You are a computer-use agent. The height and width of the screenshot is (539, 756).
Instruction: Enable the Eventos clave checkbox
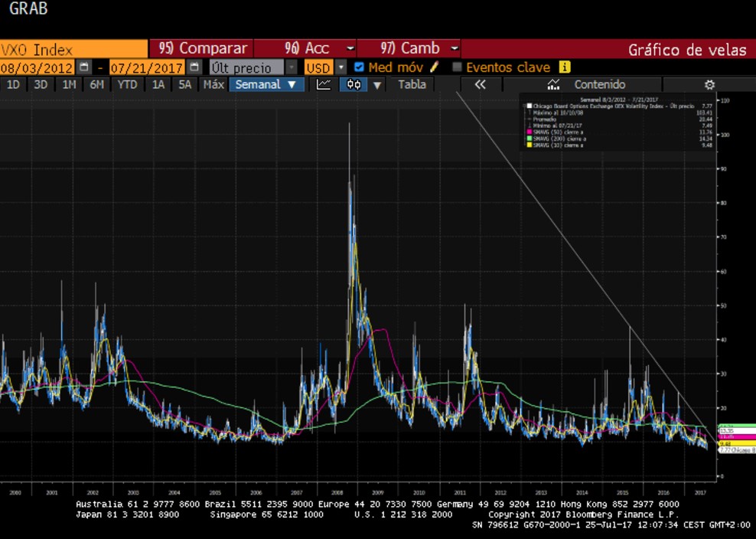coord(458,67)
